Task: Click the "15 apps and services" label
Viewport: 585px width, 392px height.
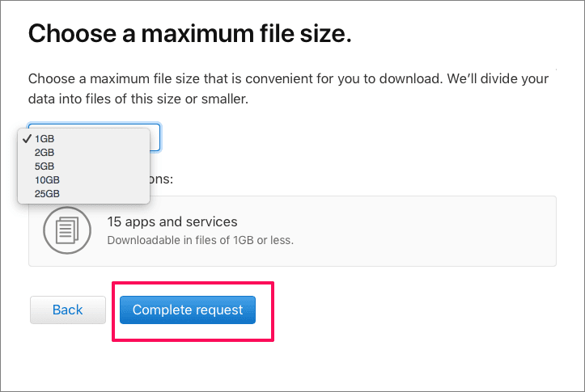Action: pyautogui.click(x=172, y=221)
